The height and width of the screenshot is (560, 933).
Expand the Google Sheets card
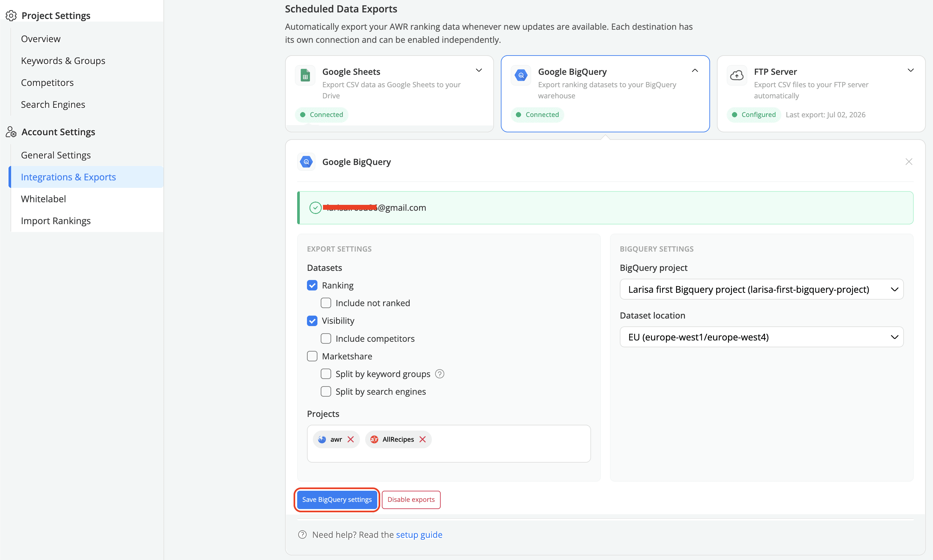(x=479, y=71)
